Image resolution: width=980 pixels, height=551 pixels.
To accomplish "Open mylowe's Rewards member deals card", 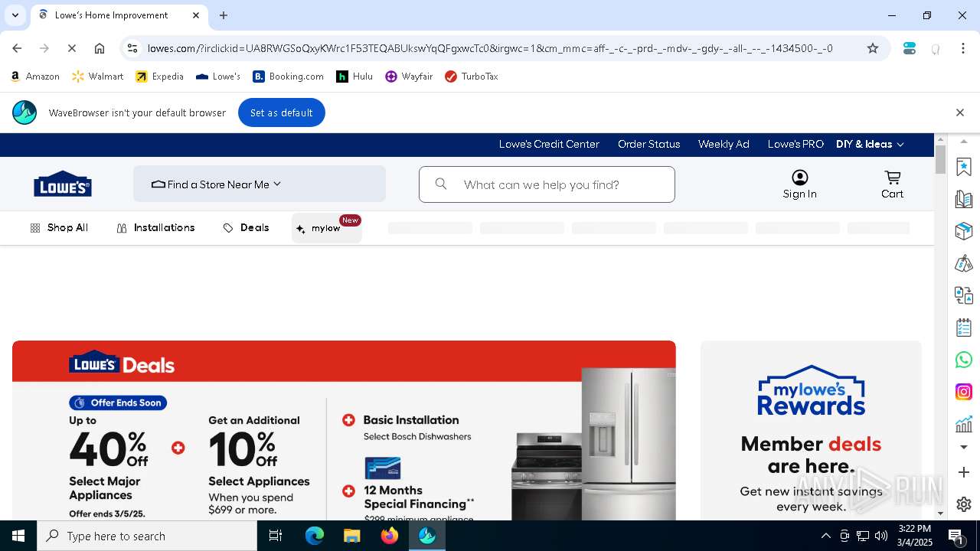I will tap(811, 430).
